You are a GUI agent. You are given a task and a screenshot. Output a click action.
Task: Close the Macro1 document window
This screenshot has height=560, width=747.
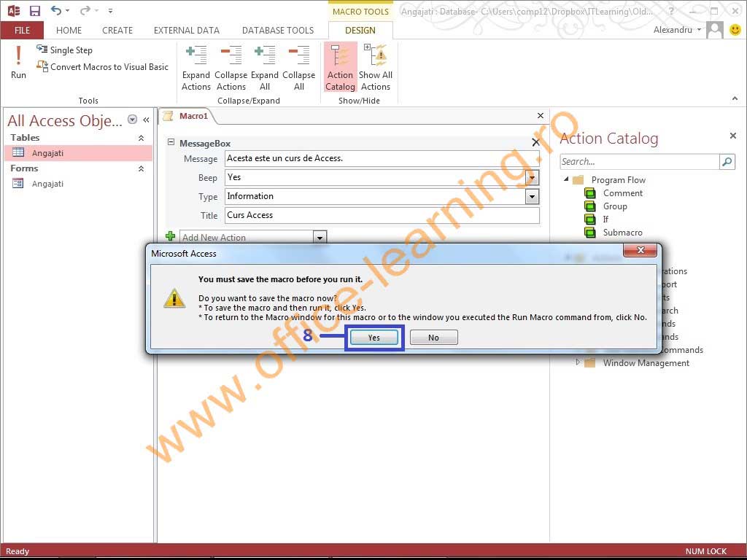[541, 116]
